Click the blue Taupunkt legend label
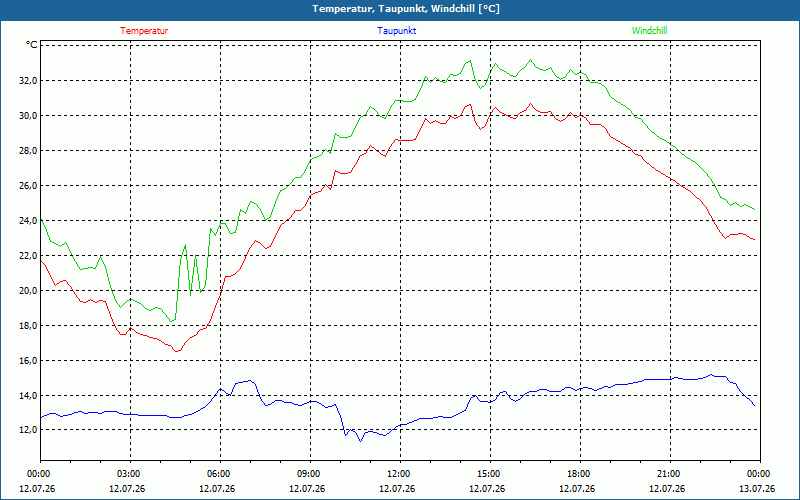800x500 pixels. tap(396, 31)
